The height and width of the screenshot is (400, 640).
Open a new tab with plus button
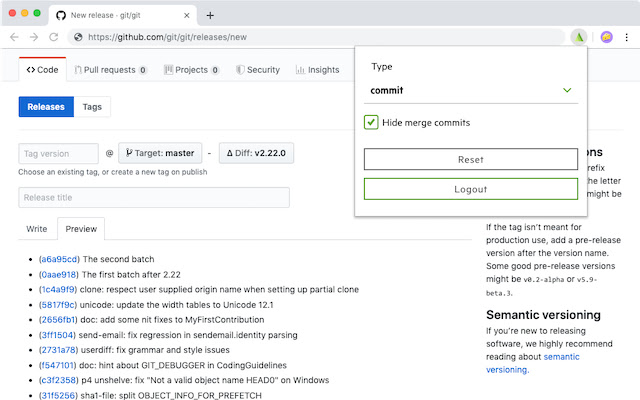click(x=210, y=16)
